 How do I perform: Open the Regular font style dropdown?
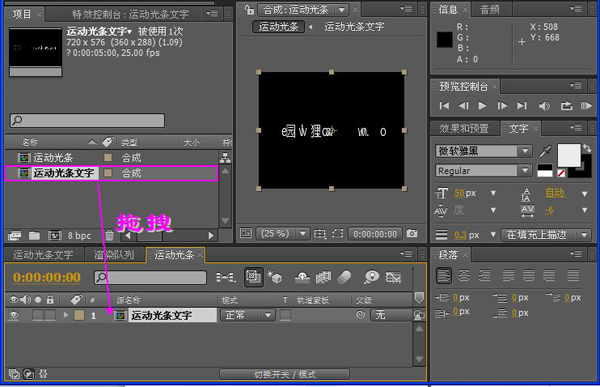pos(483,171)
